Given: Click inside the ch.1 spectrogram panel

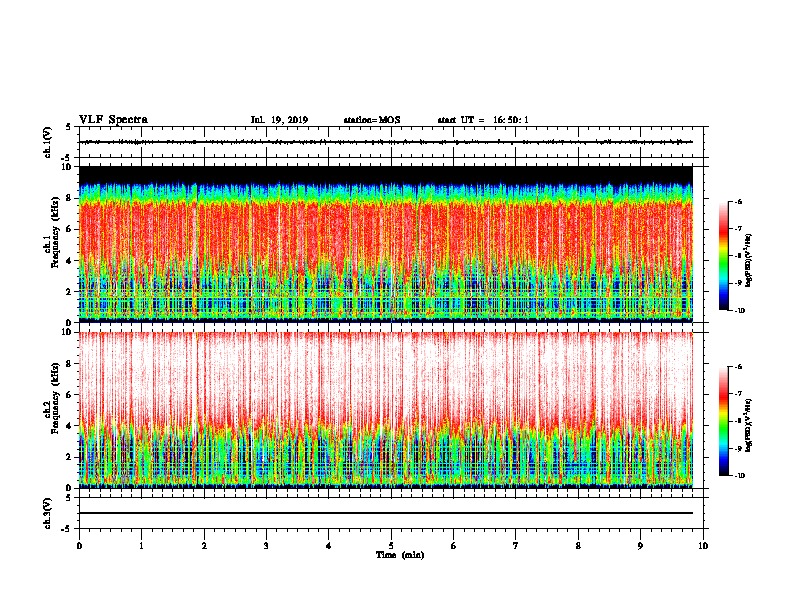Looking at the screenshot, I should [x=386, y=244].
